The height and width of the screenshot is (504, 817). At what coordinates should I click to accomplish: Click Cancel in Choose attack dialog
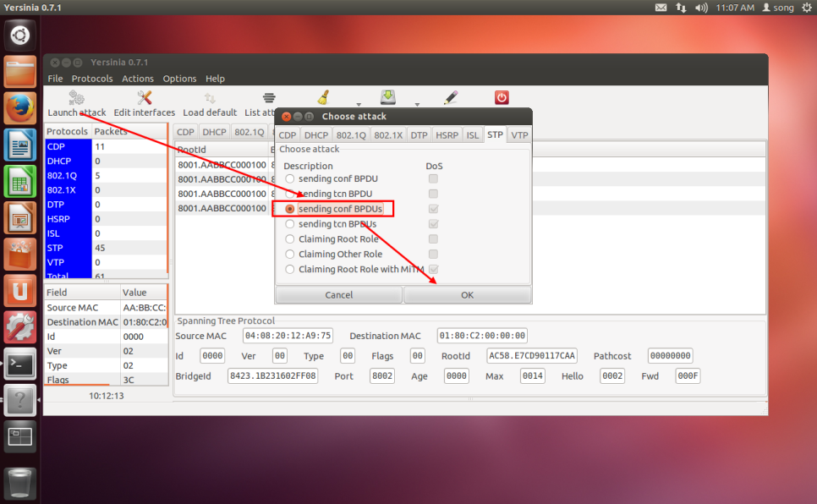coord(338,295)
